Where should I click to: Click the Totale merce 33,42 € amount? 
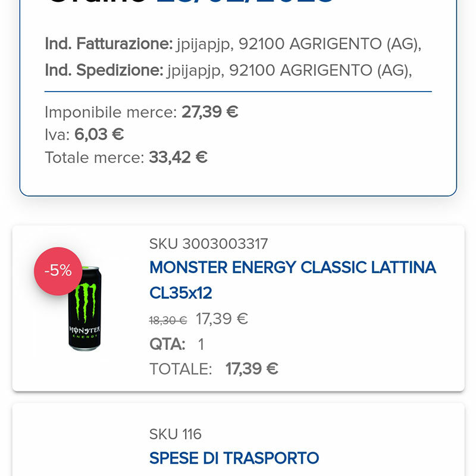(178, 157)
